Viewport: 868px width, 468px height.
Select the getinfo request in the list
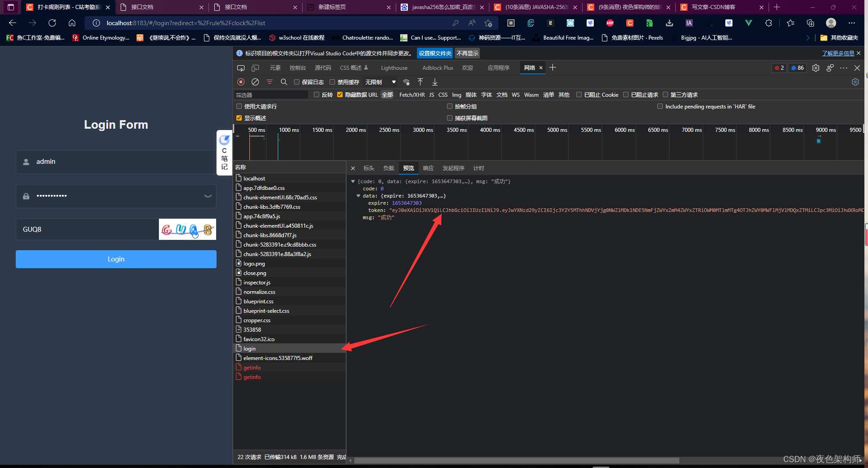252,368
